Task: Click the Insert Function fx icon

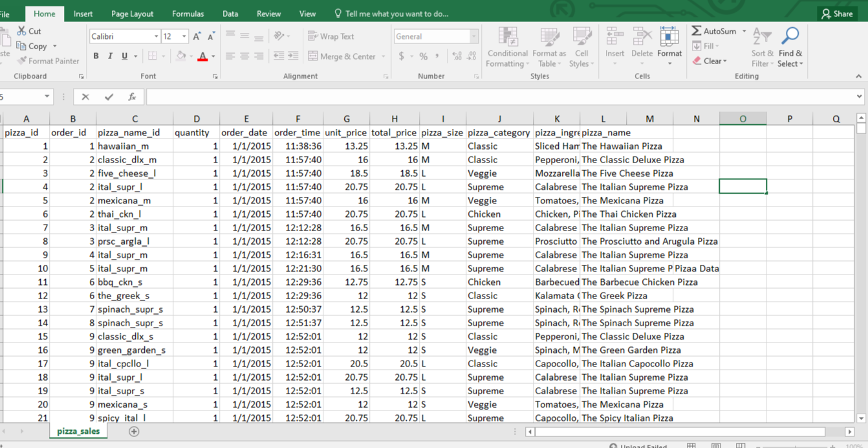Action: (132, 97)
